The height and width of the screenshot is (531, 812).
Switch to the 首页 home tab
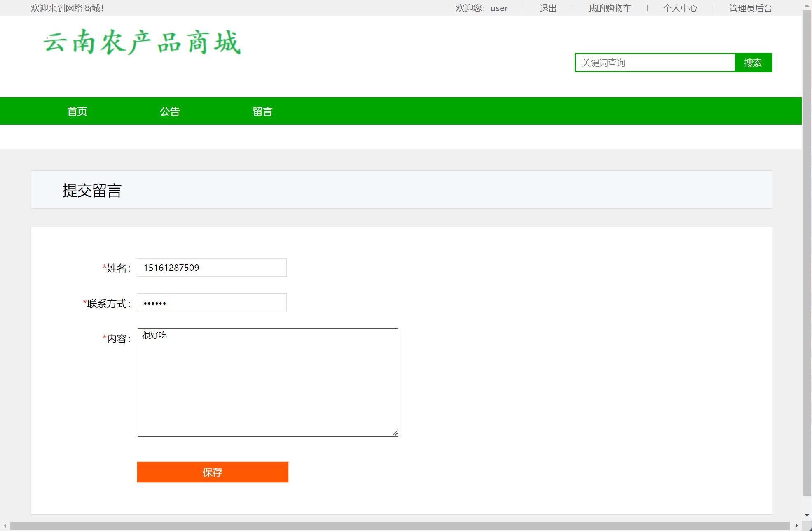[77, 111]
